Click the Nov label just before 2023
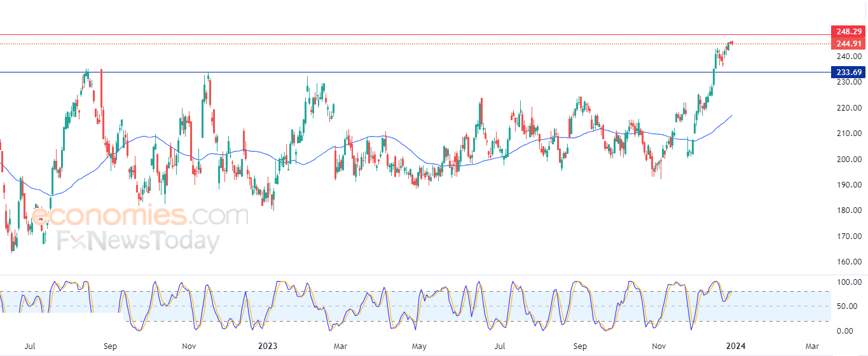Viewport: 868px width, 356px height. (188, 346)
